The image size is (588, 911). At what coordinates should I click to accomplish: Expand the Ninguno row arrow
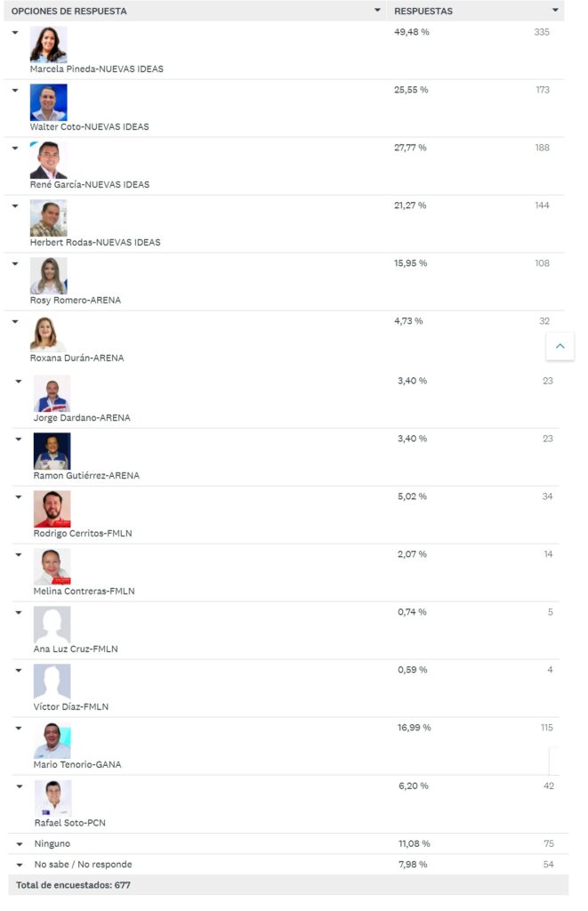pos(20,844)
